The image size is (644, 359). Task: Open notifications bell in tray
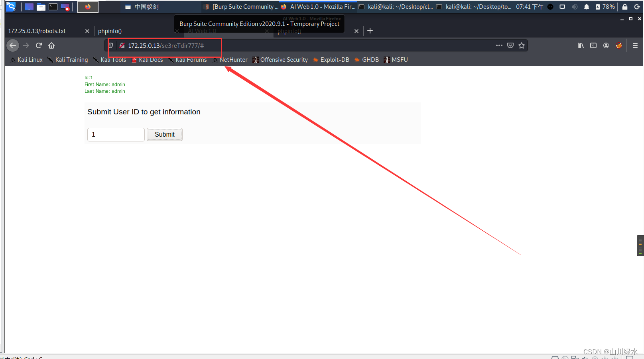587,7
